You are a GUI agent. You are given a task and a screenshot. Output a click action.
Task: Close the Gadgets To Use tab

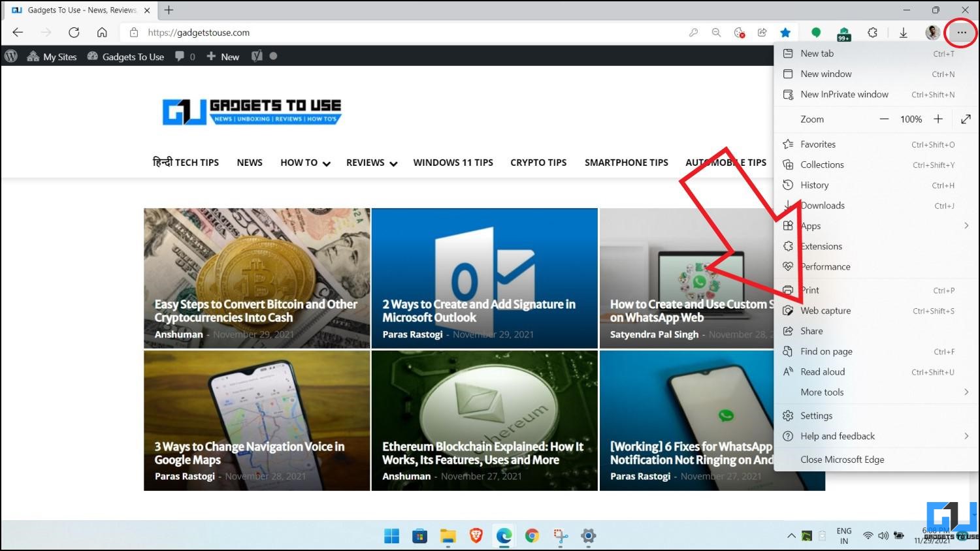coord(147,10)
